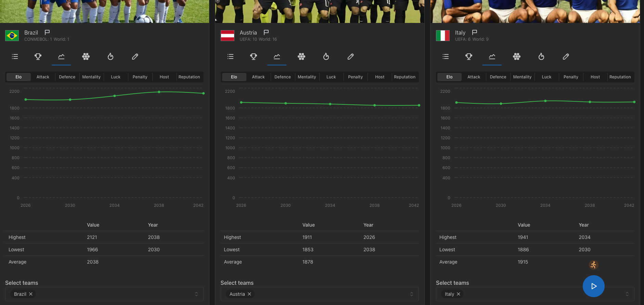Open the flame icon tab in Austria panel
The width and height of the screenshot is (644, 305).
pyautogui.click(x=326, y=56)
